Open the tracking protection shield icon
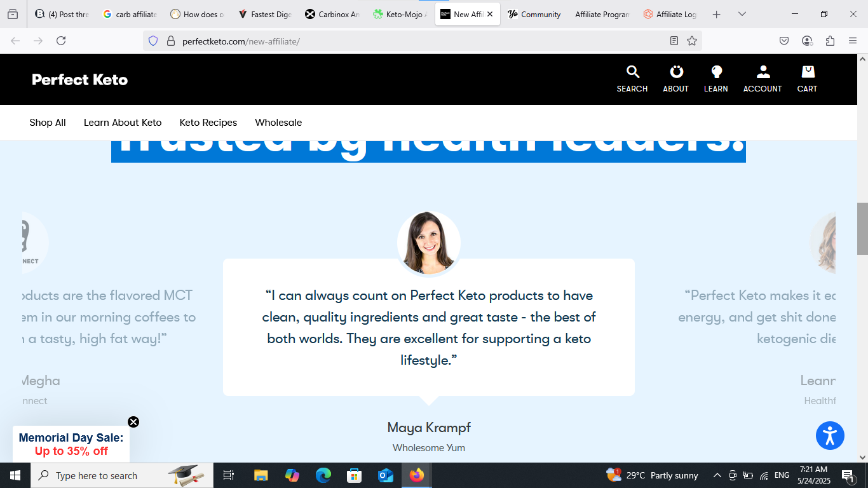868x488 pixels. point(153,41)
